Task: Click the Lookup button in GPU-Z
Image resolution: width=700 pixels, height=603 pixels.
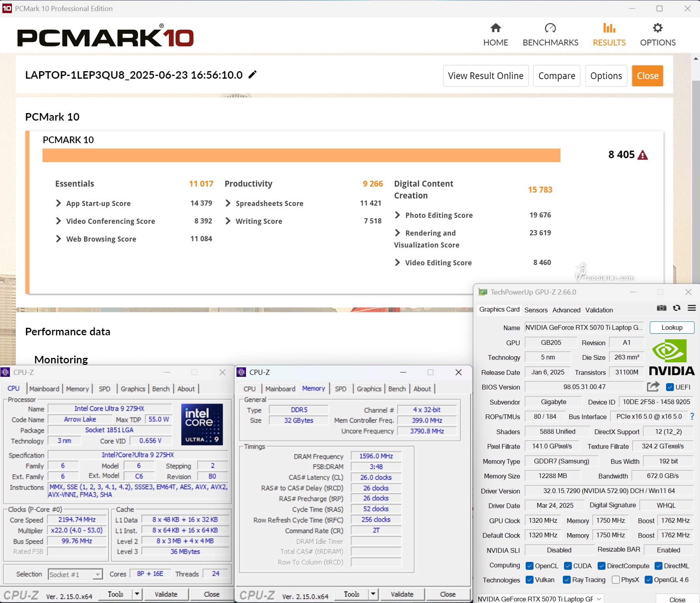Action: click(672, 327)
